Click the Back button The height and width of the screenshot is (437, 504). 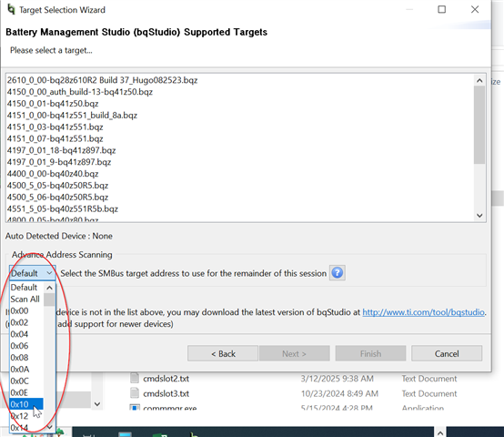click(x=223, y=353)
